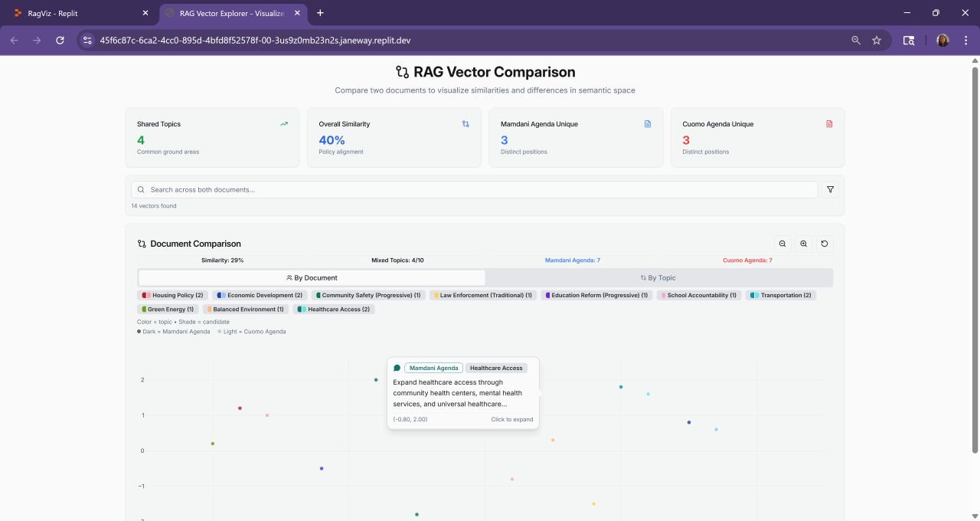Click the Mamdani Agenda tag in tooltip
Image resolution: width=980 pixels, height=521 pixels.
pos(433,368)
